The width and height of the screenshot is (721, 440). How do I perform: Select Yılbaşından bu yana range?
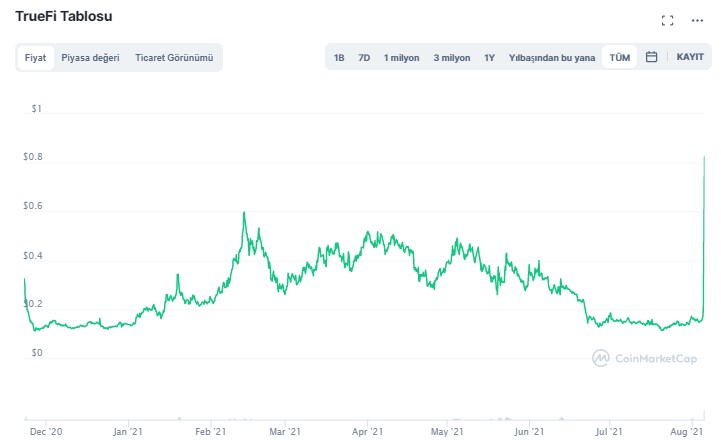552,58
